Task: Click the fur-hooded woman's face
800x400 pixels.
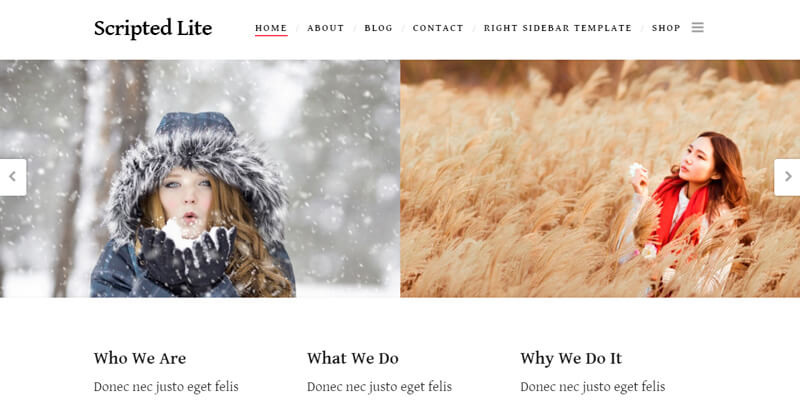Action: click(x=186, y=200)
